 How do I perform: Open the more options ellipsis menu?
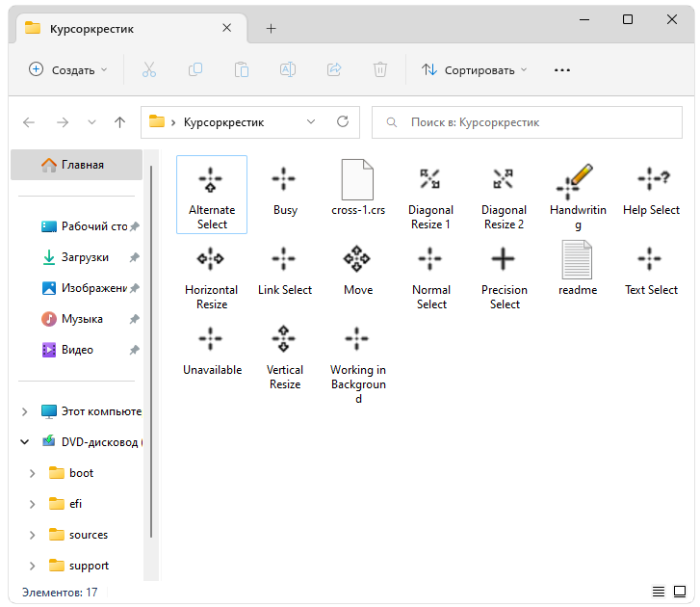tap(562, 69)
